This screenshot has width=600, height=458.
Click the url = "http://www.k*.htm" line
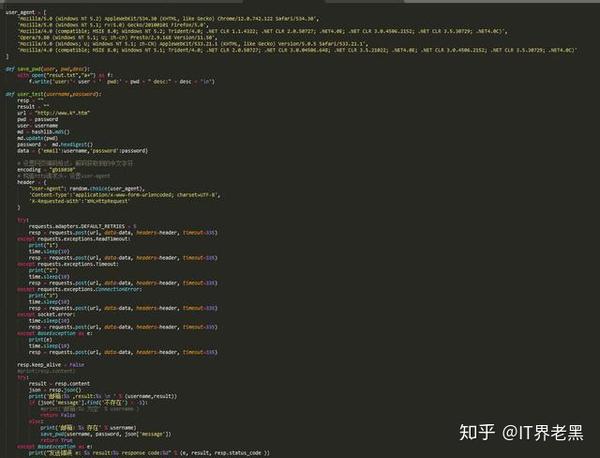click(54, 113)
